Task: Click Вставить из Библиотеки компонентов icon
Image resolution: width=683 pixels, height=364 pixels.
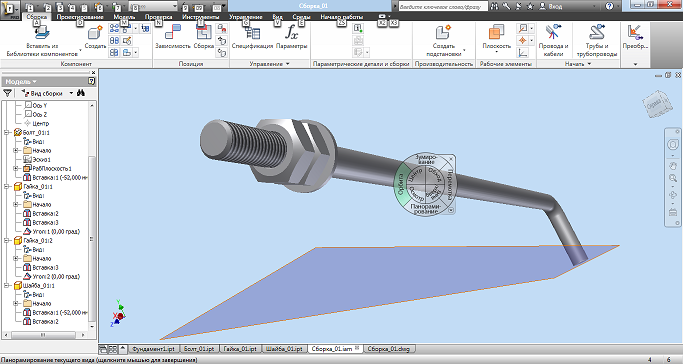Action: tap(42, 33)
